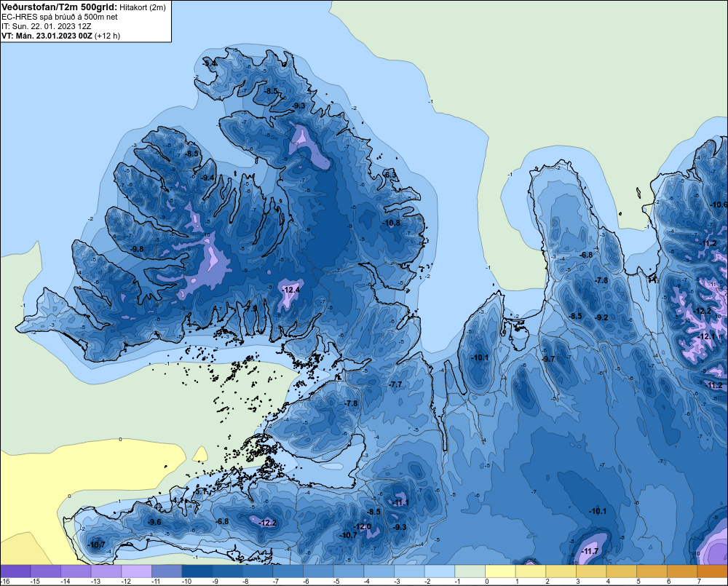Click the dark orange legend swatch after 7
This screenshot has height=586, width=728.
713,571
